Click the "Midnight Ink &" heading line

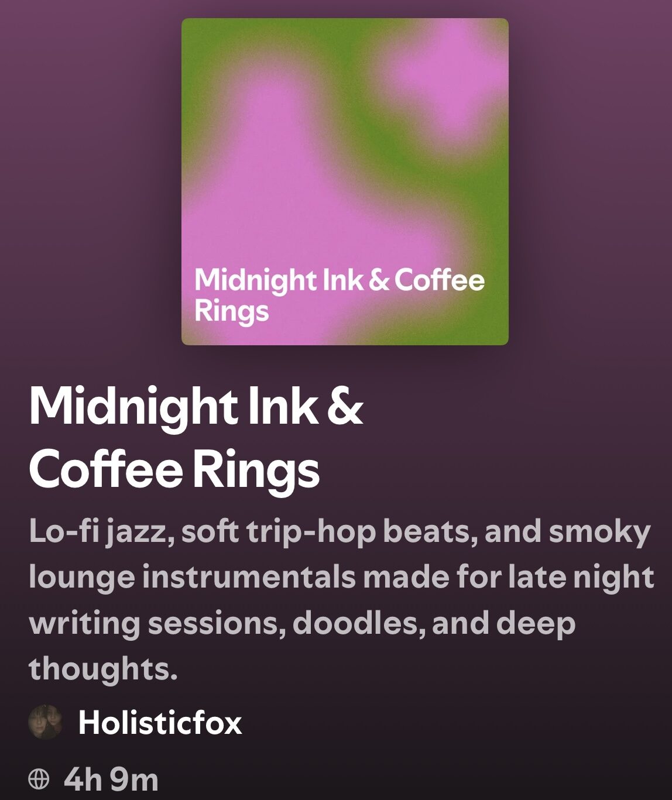[x=196, y=407]
